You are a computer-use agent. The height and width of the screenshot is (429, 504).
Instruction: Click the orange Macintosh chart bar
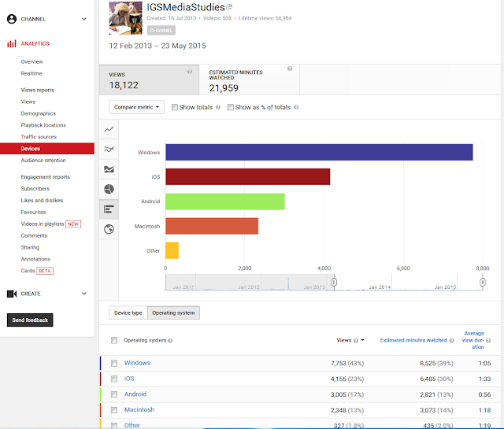[212, 226]
